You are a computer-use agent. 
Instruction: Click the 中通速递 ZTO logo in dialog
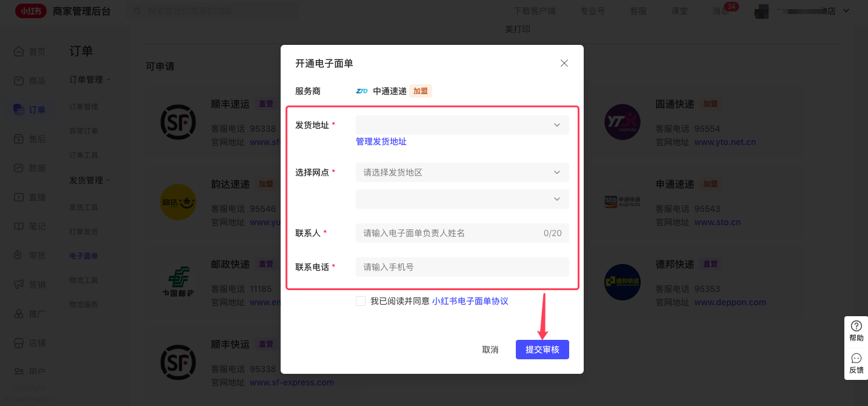click(362, 91)
